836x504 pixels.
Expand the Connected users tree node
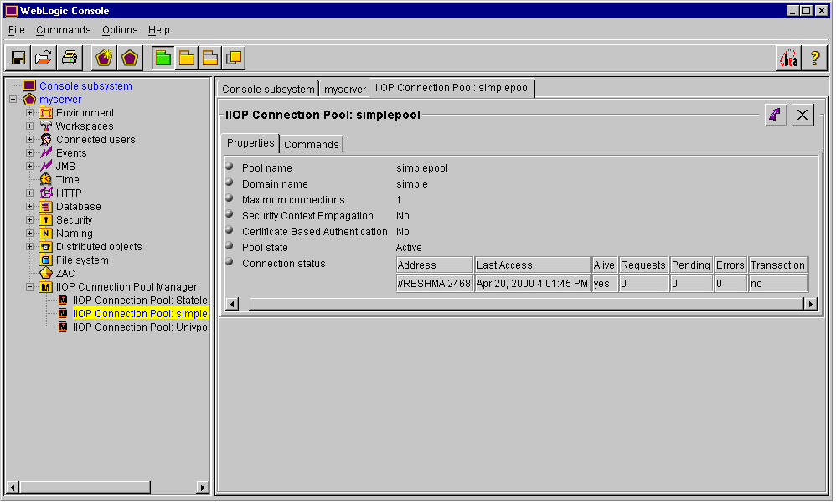[30, 140]
